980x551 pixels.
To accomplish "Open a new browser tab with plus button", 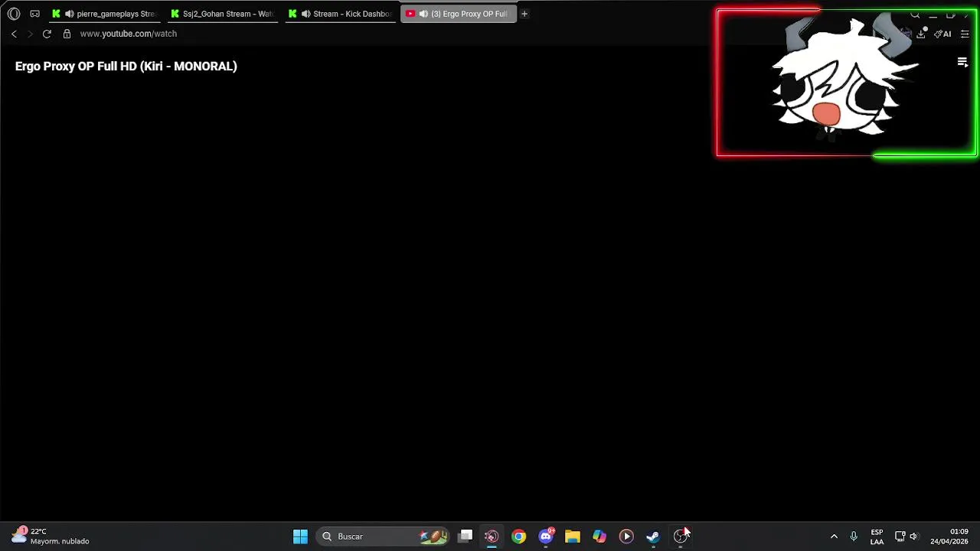I will [x=524, y=14].
